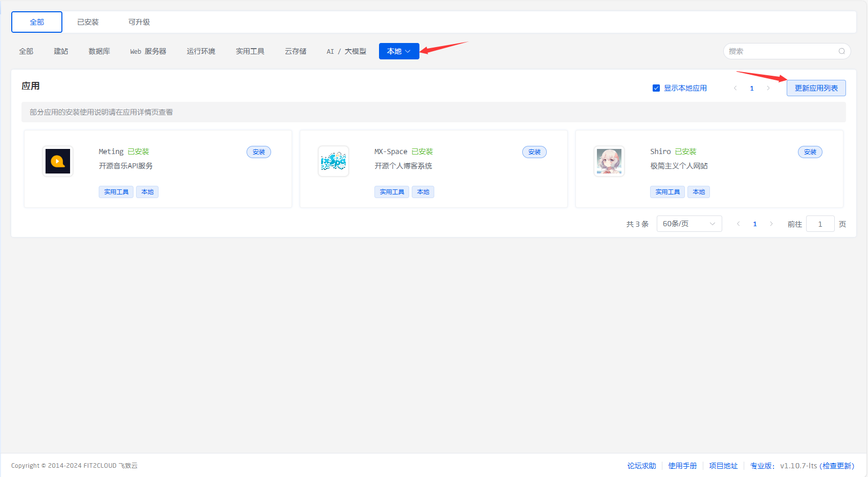Select the 数据库 category filter
Viewport: 868px width, 477px height.
coord(99,51)
